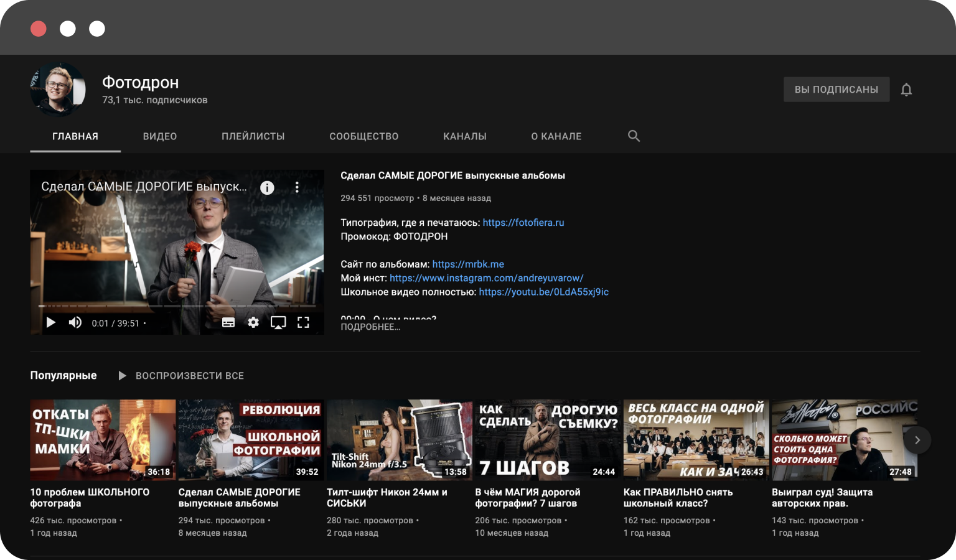Toggle subtitles in the video player

click(x=228, y=322)
